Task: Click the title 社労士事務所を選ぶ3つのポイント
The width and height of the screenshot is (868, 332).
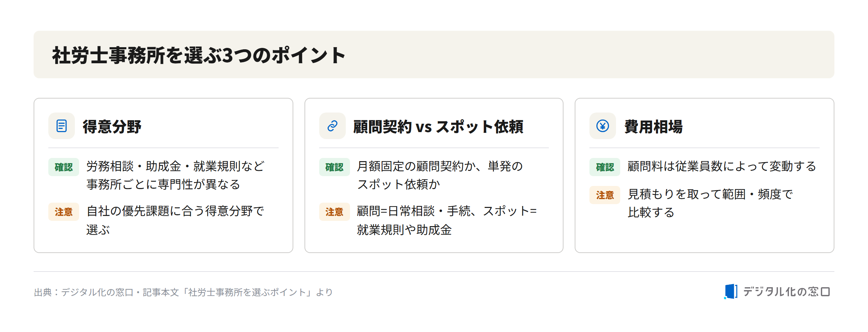Action: click(199, 55)
